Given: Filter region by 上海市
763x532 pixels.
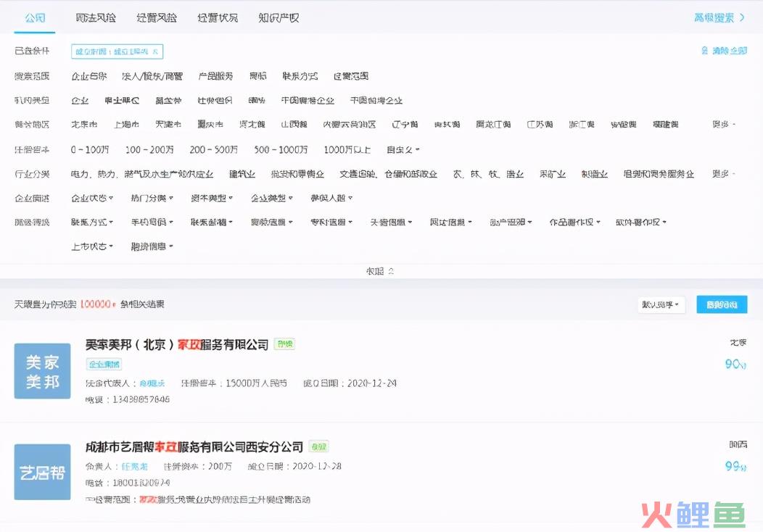Looking at the screenshot, I should coord(126,125).
